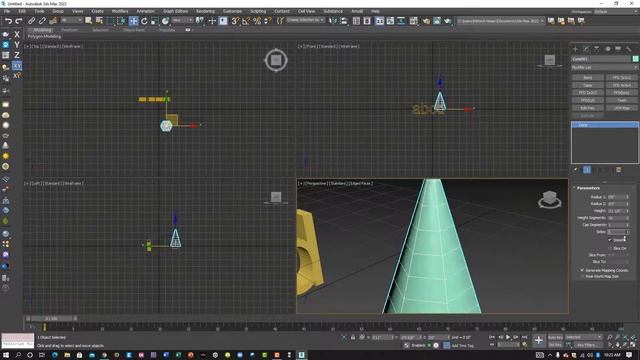Image resolution: width=640 pixels, height=360 pixels.
Task: Open the File menu
Action: (x=7, y=11)
